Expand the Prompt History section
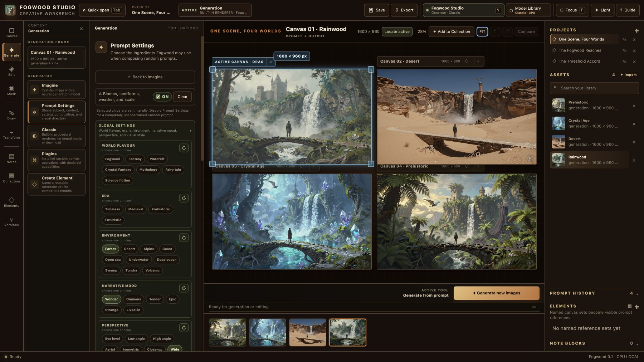The height and width of the screenshot is (362, 644). (x=594, y=293)
